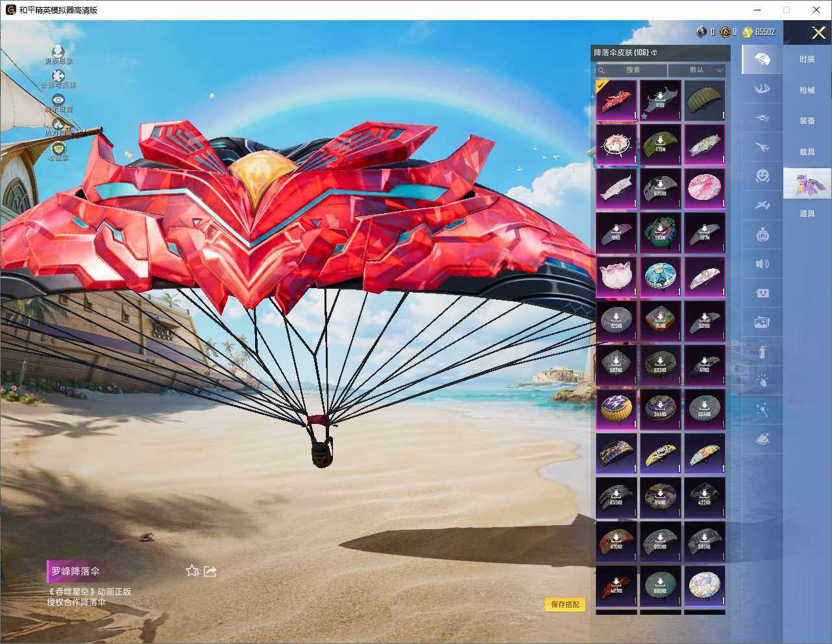Download the 422KB parachute skin
The image size is (832, 644).
[x=705, y=498]
